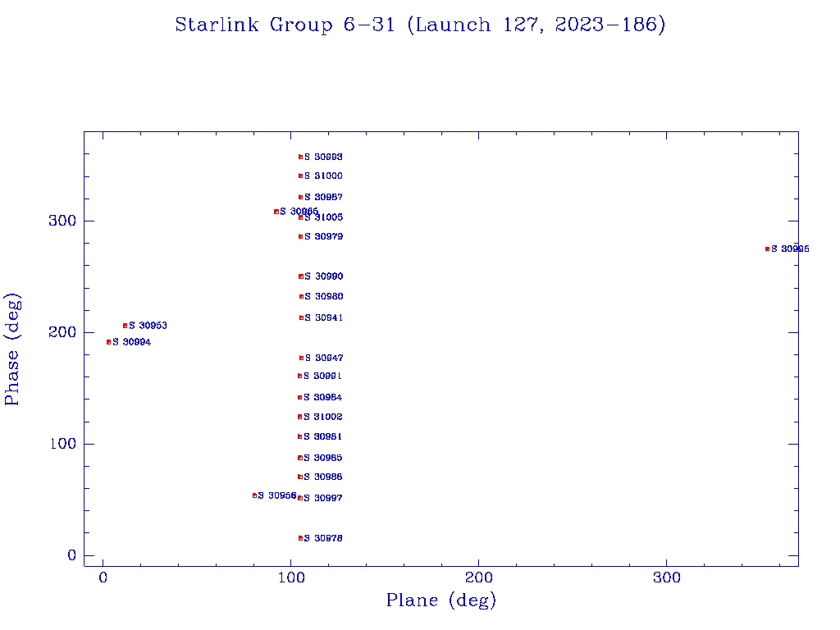
Task: Click the red marker for S 30984
Action: (x=300, y=398)
